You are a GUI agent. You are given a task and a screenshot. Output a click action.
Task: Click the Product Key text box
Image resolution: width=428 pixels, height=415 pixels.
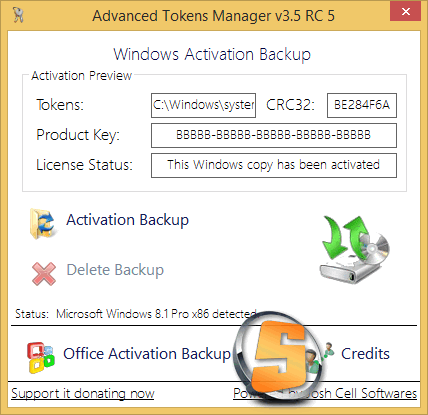[274, 135]
